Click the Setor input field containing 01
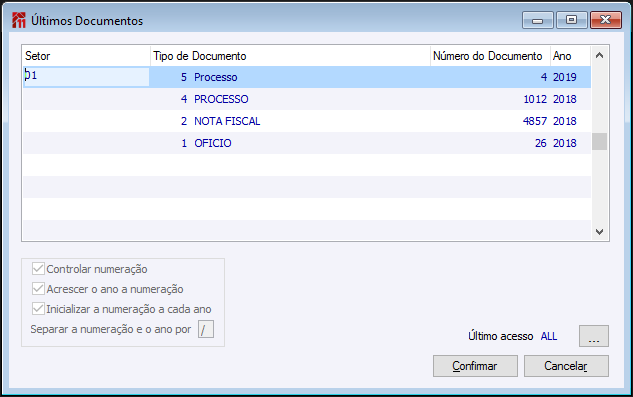The width and height of the screenshot is (633, 397). [x=86, y=77]
